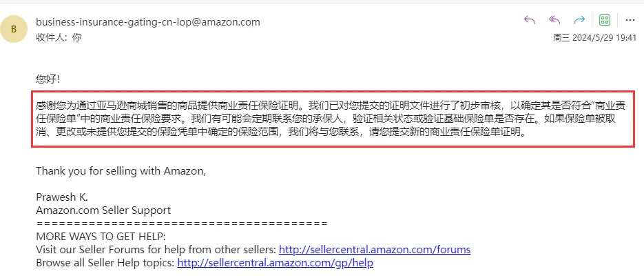Click the recipient name 你

(77, 37)
